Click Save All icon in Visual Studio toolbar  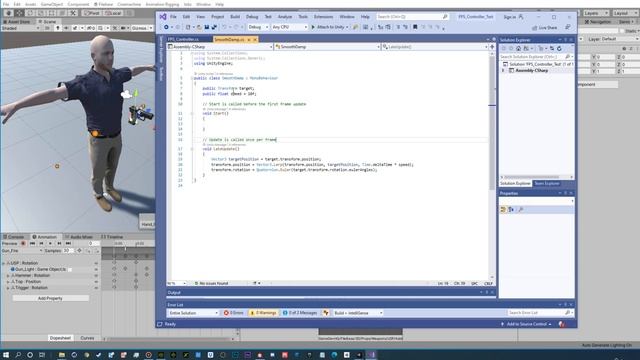[214, 27]
